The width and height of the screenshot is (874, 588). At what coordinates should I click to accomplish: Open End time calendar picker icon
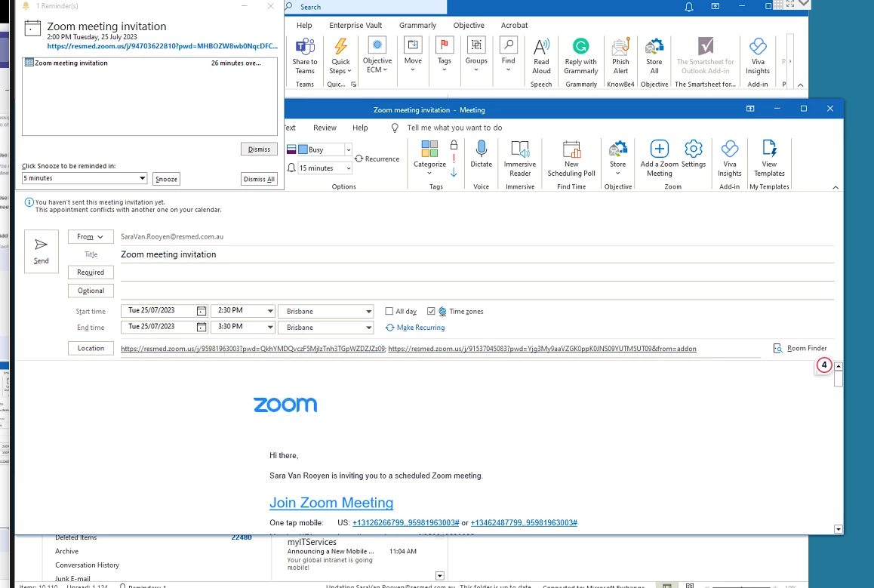[x=202, y=327]
